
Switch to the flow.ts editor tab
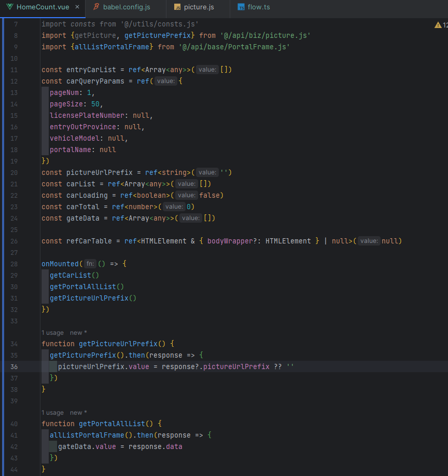[x=259, y=7]
